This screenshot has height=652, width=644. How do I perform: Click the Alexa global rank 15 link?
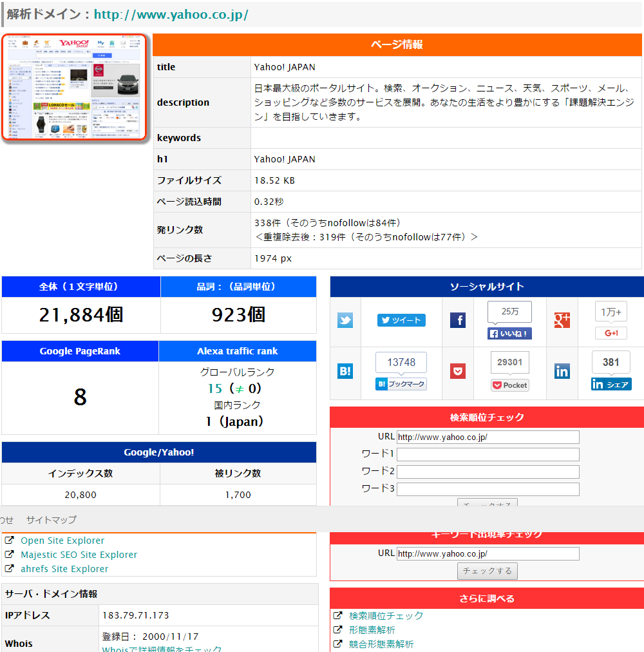pos(215,388)
